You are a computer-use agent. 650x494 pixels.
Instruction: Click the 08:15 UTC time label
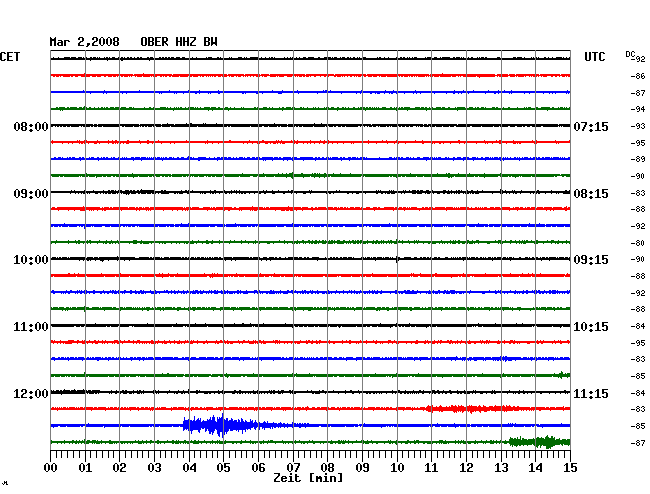591,194
